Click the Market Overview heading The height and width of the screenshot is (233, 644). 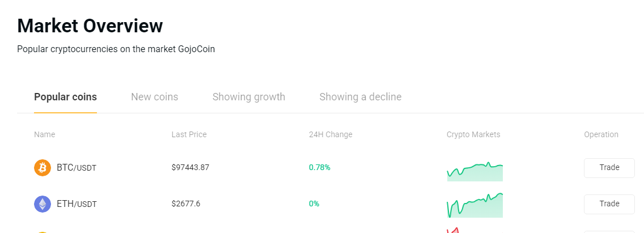[x=90, y=26]
